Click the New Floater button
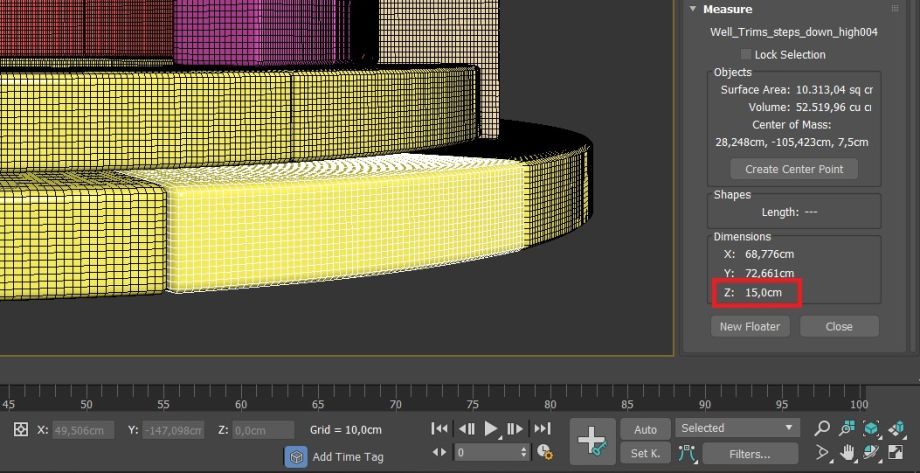Viewport: 920px width, 473px height. point(750,326)
